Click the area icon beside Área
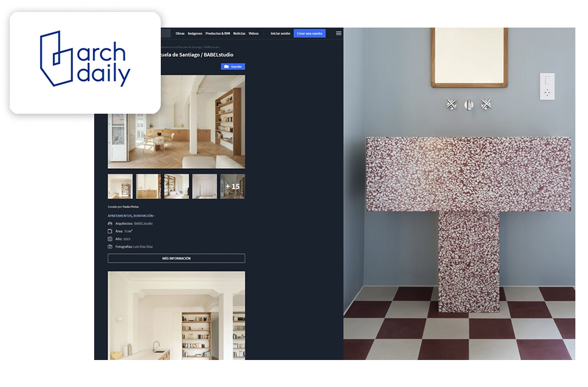This screenshot has height=387, width=588. 110,231
